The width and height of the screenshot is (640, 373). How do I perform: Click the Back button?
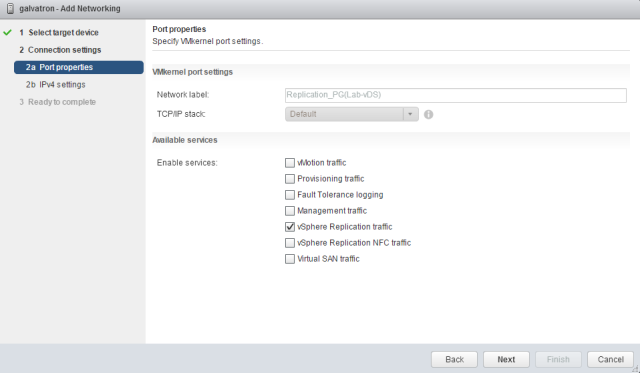coord(454,359)
